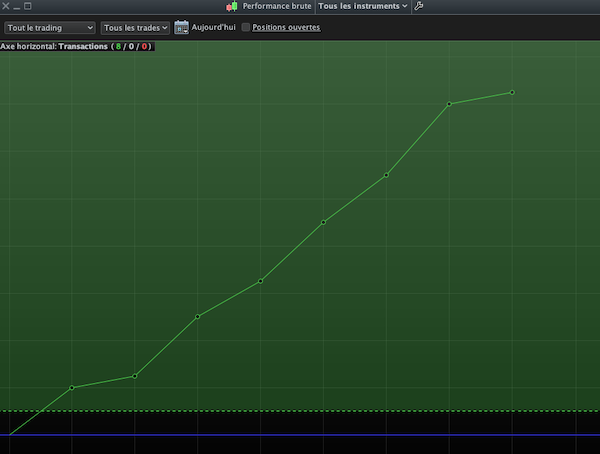Click the calendar icon beside Aujourd'hui

tap(181, 27)
